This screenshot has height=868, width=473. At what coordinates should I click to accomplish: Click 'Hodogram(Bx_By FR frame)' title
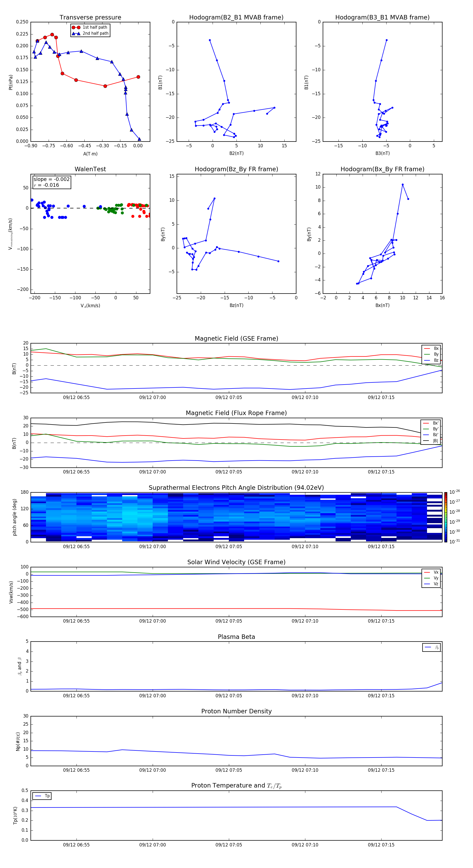(382, 169)
